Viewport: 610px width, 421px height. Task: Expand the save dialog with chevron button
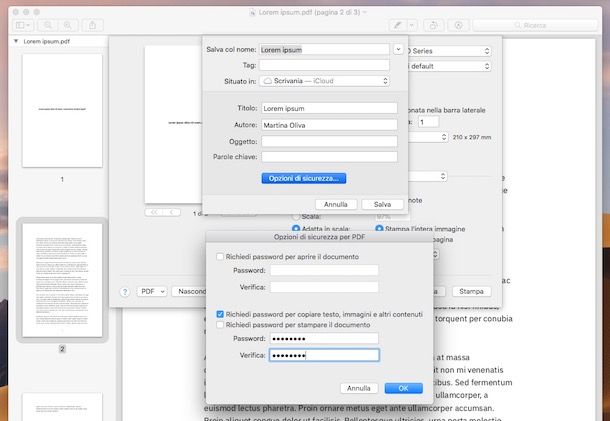(x=398, y=49)
